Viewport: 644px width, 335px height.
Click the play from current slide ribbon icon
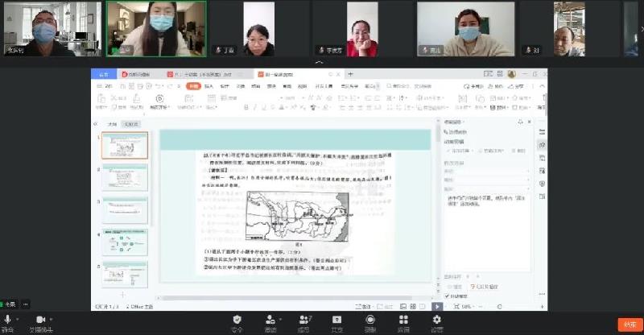[159, 99]
